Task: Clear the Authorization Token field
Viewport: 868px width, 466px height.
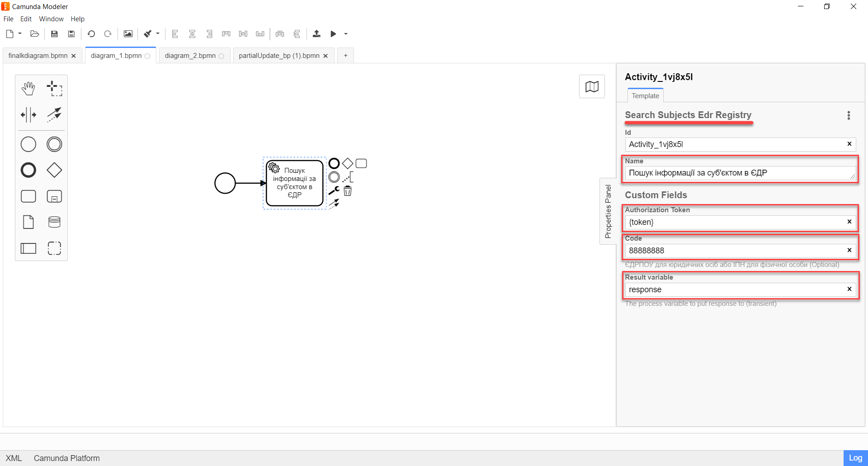Action: point(849,222)
